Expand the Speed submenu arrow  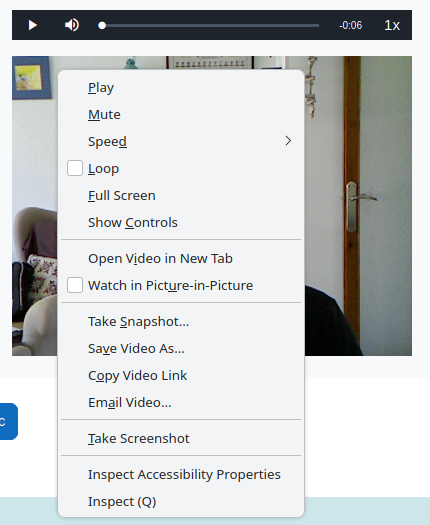coord(288,141)
